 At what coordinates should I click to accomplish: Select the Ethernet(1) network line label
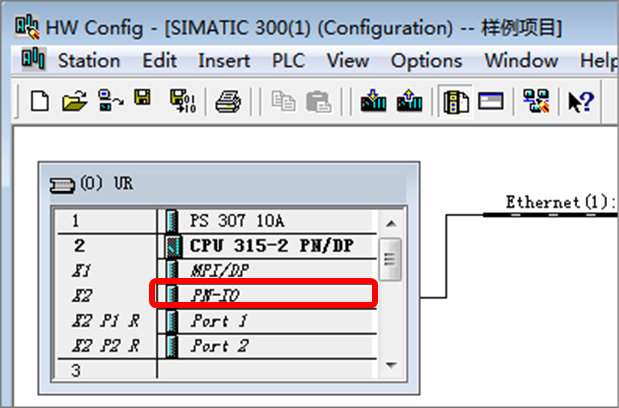coord(561,202)
